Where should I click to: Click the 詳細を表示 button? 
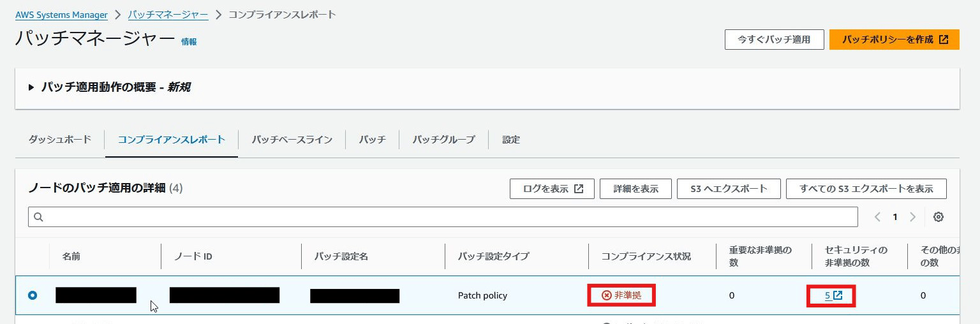(x=635, y=189)
